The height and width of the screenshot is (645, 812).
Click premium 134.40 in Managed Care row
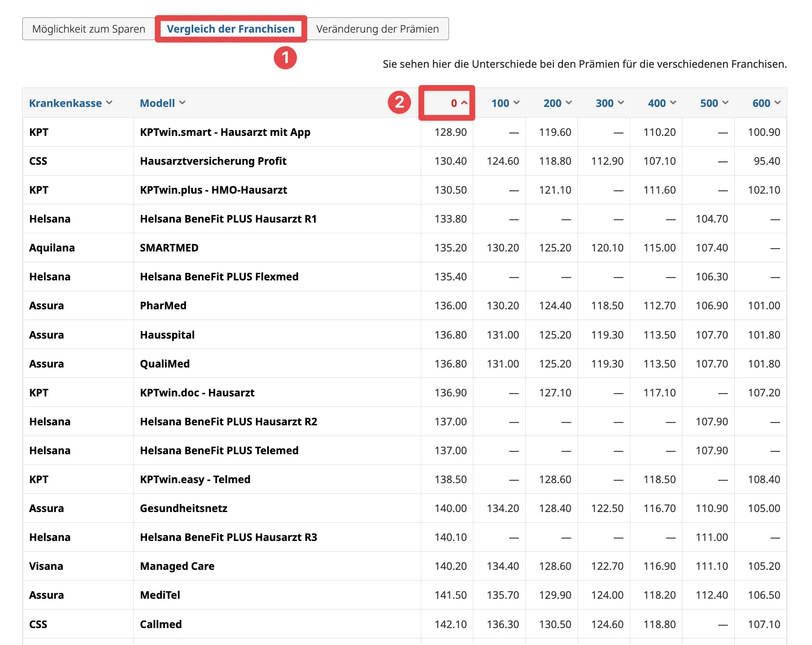(503, 566)
